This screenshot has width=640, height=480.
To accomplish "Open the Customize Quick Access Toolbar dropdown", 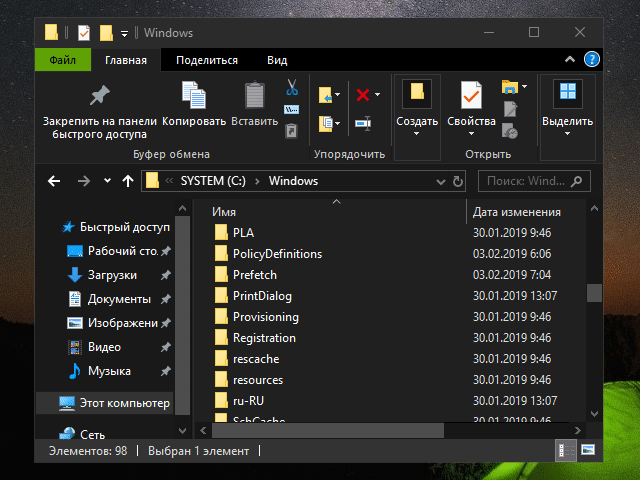I will click(124, 34).
